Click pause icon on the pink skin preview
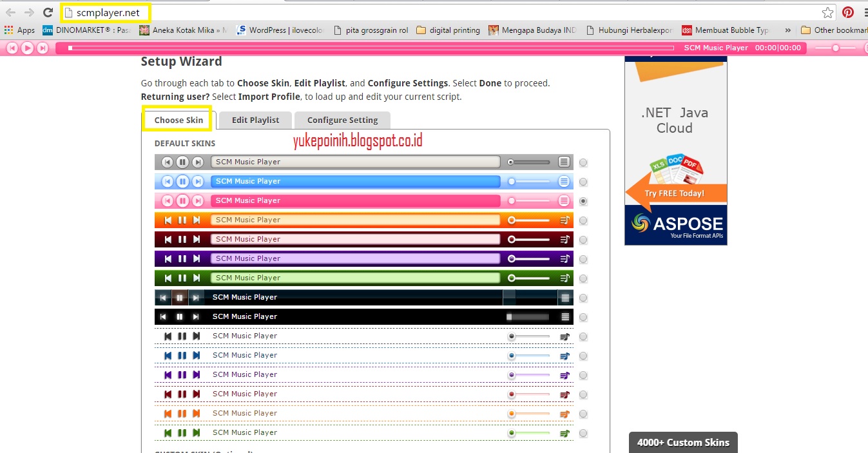The height and width of the screenshot is (453, 868). (182, 200)
